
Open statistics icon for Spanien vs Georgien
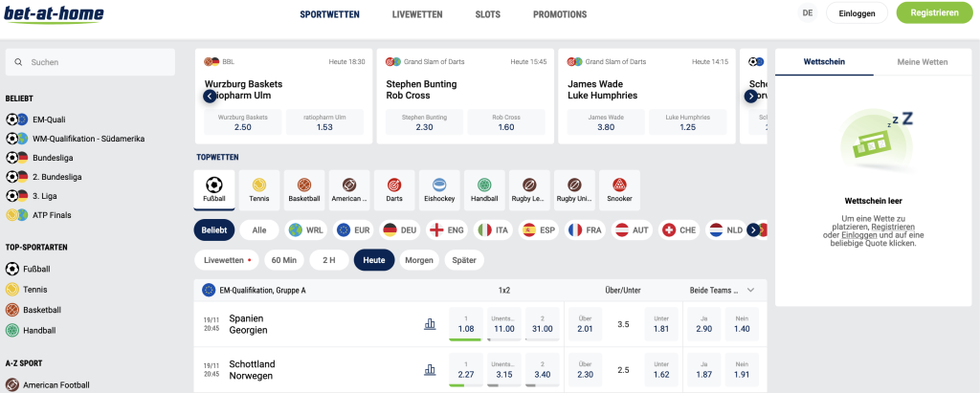pyautogui.click(x=430, y=323)
